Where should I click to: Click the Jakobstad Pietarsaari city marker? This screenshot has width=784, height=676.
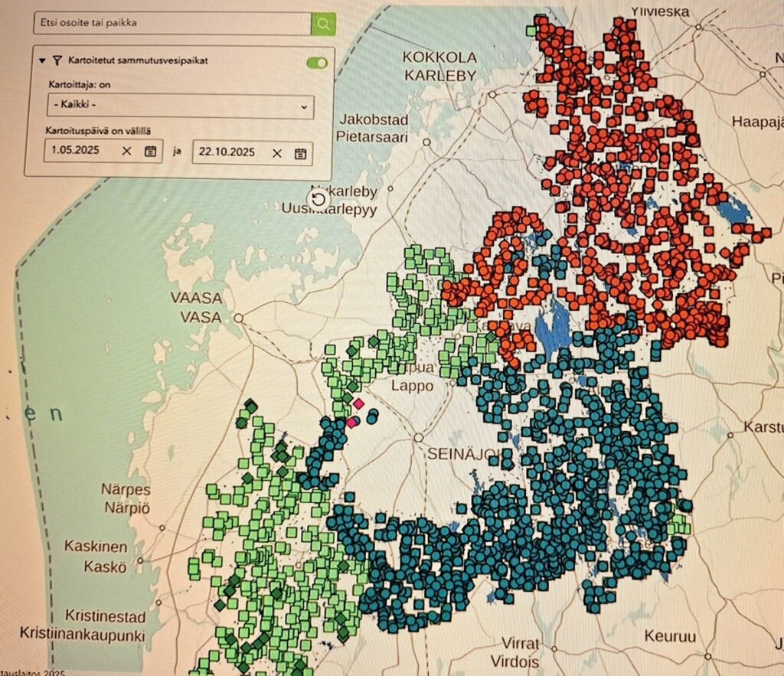(x=426, y=142)
